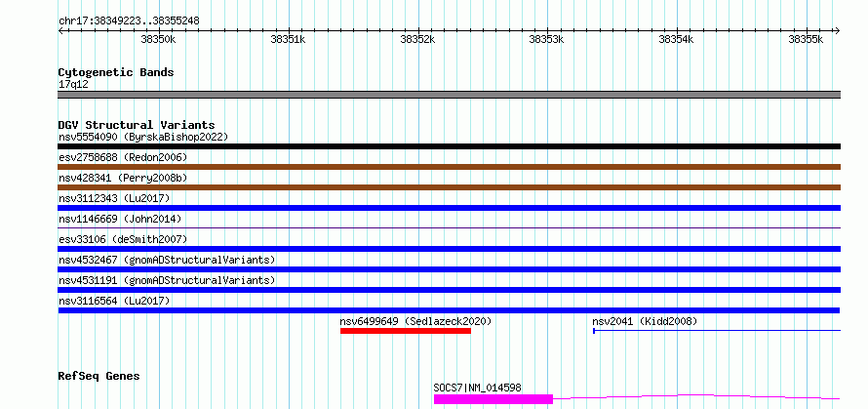Screen dimensions: 868x409
Task: Click the left arrowhead of the ruler
Action: (x=60, y=31)
